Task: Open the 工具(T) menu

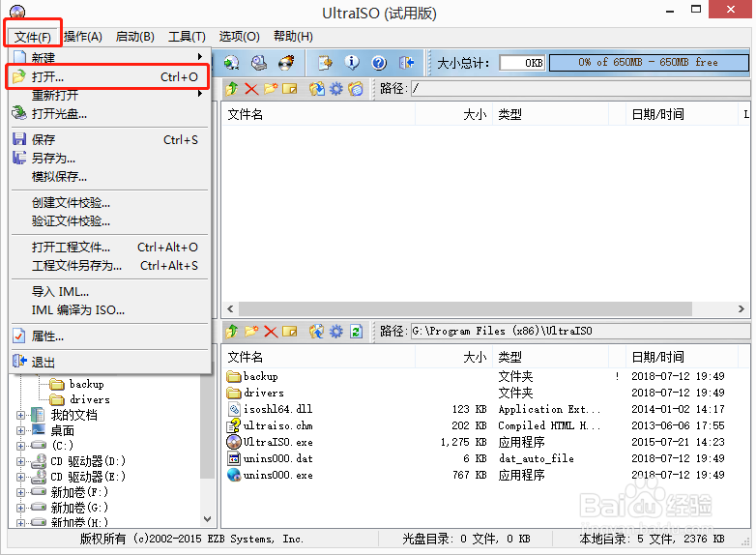Action: tap(188, 37)
